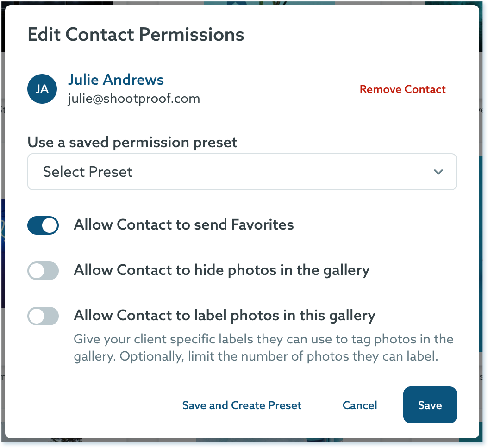Open Julie Andrews contact name link
The width and height of the screenshot is (488, 448).
point(116,80)
